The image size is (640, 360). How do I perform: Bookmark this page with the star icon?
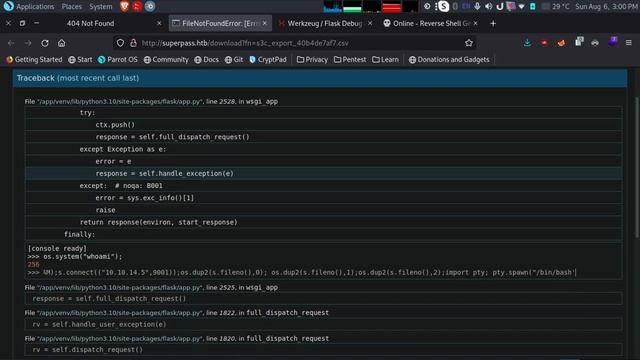[x=469, y=43]
